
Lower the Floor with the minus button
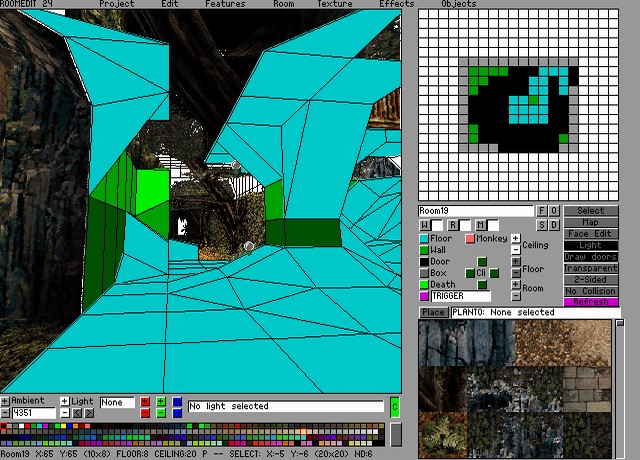point(516,273)
